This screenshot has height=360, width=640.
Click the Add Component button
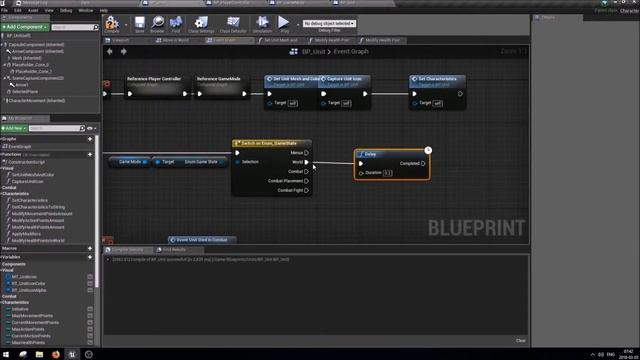25,27
